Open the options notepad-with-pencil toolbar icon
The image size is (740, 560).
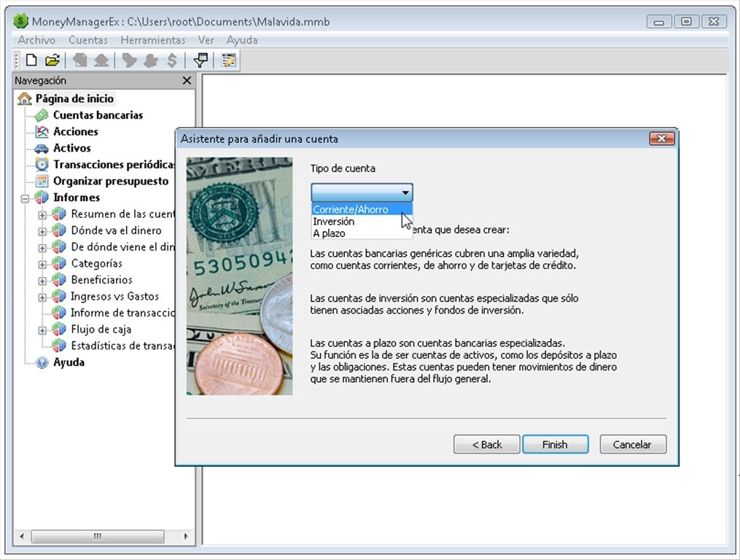tap(229, 60)
